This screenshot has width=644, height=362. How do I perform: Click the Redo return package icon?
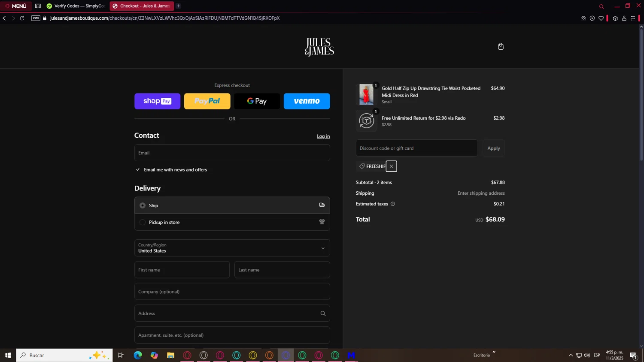click(366, 121)
